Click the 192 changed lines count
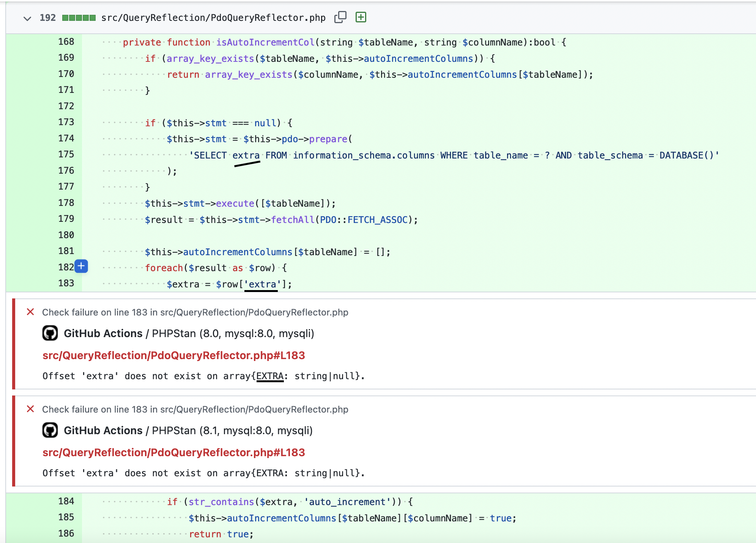The image size is (756, 543). pyautogui.click(x=47, y=18)
